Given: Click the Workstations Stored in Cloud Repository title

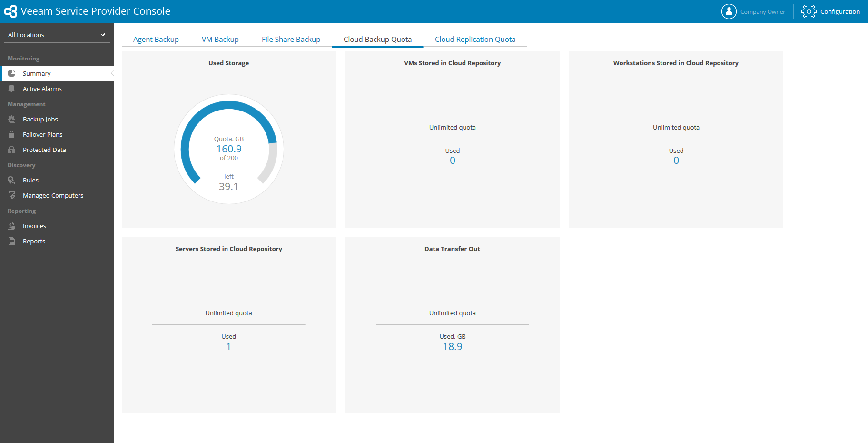Looking at the screenshot, I should tap(676, 63).
